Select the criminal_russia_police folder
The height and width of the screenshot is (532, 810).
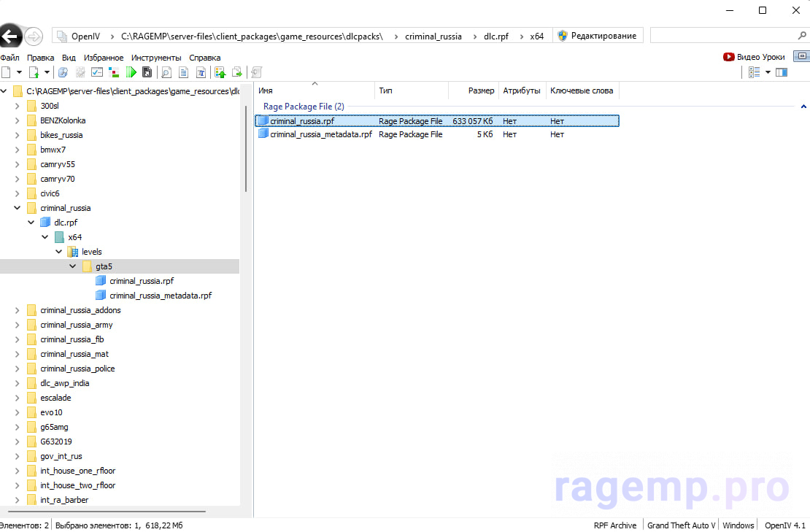[77, 369]
